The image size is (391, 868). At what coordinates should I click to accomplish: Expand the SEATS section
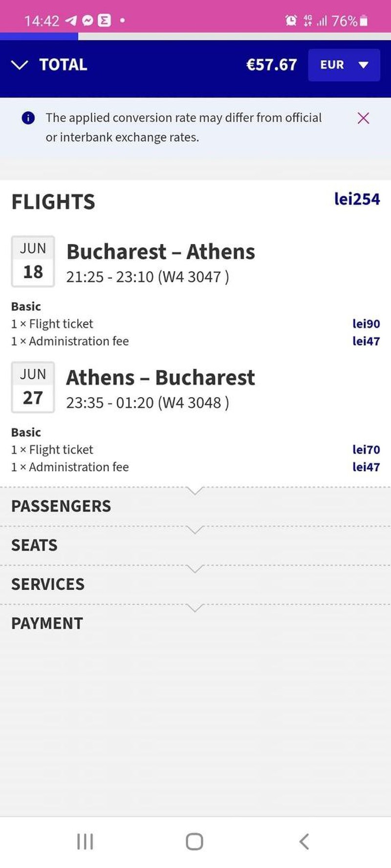(x=195, y=546)
